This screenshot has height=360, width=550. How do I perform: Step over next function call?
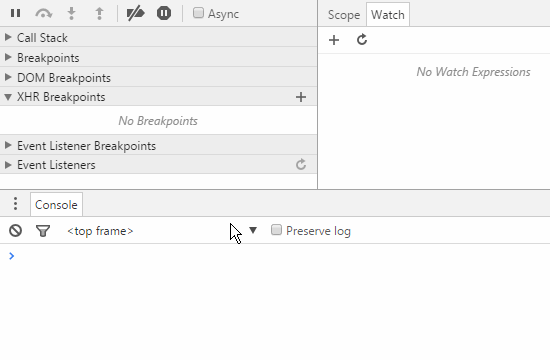[44, 14]
